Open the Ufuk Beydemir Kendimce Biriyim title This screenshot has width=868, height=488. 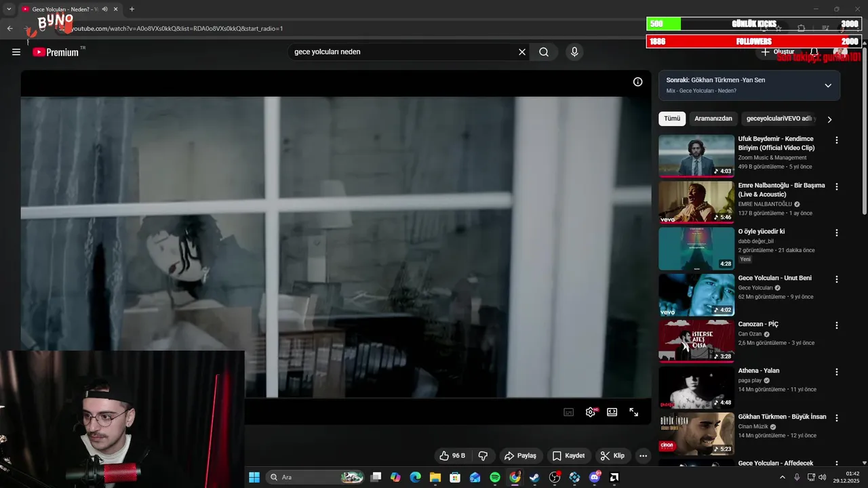coord(776,143)
